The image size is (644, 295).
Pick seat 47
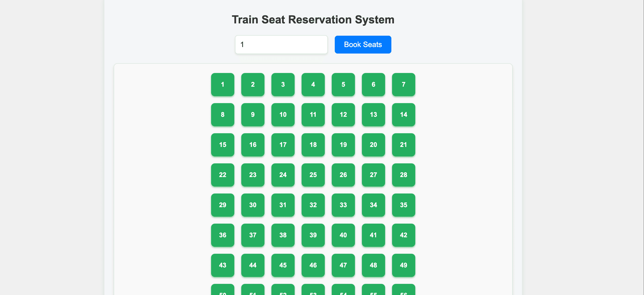click(343, 265)
